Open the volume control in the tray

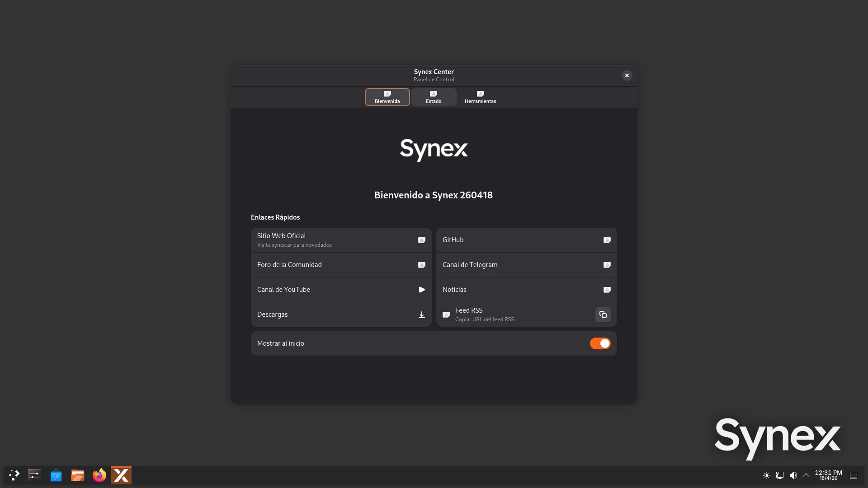(793, 475)
